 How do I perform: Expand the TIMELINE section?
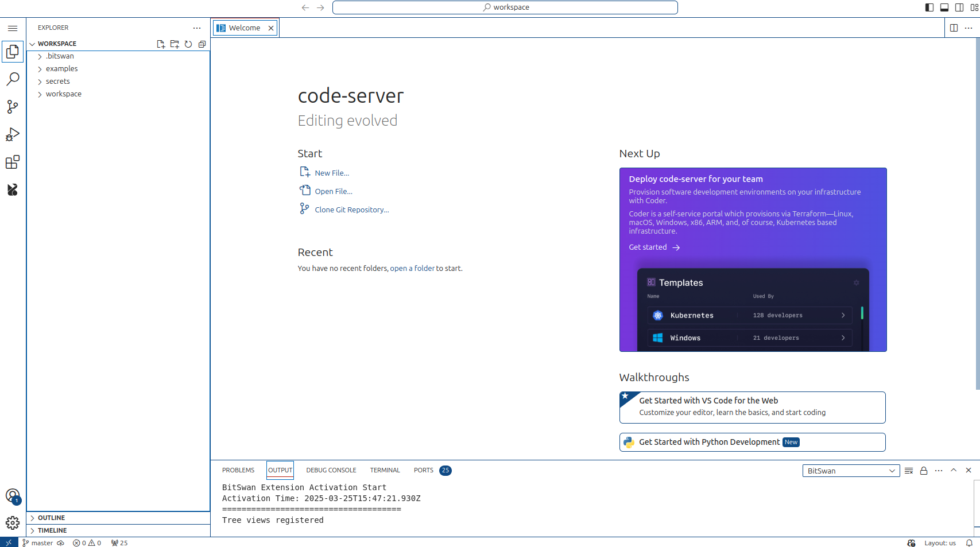click(x=118, y=530)
